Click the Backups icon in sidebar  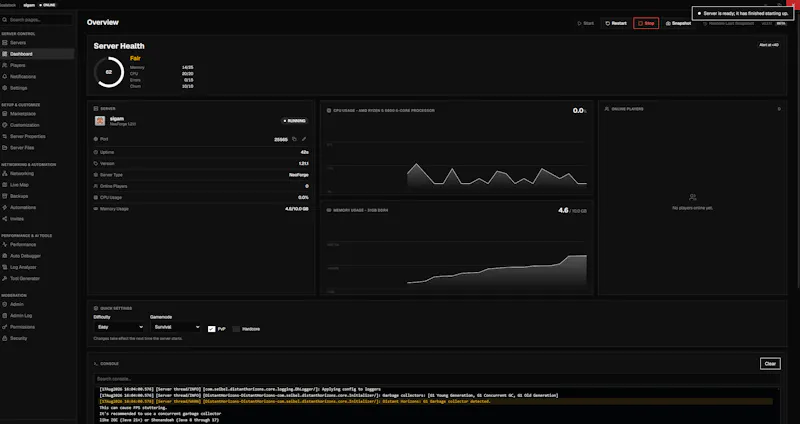click(5, 196)
